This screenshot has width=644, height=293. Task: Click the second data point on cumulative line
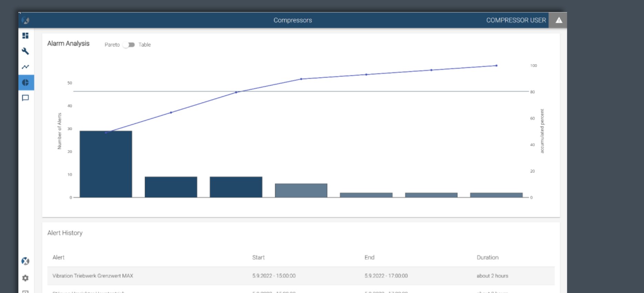[171, 112]
